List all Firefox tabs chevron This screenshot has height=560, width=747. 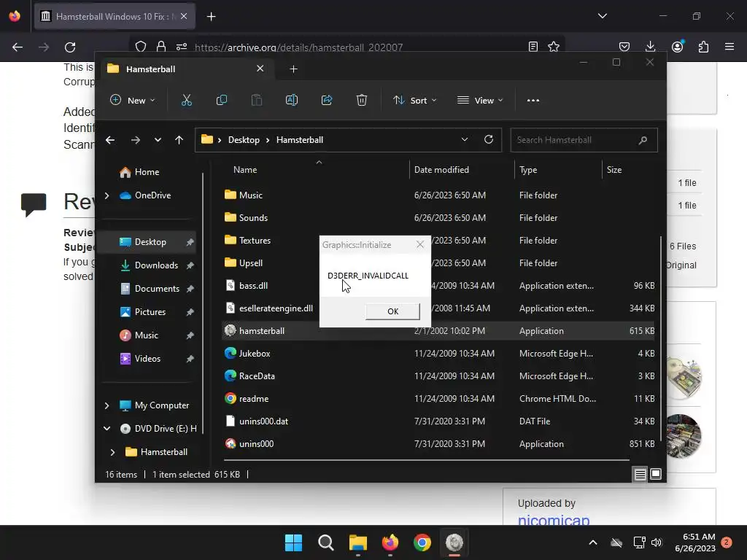point(602,16)
